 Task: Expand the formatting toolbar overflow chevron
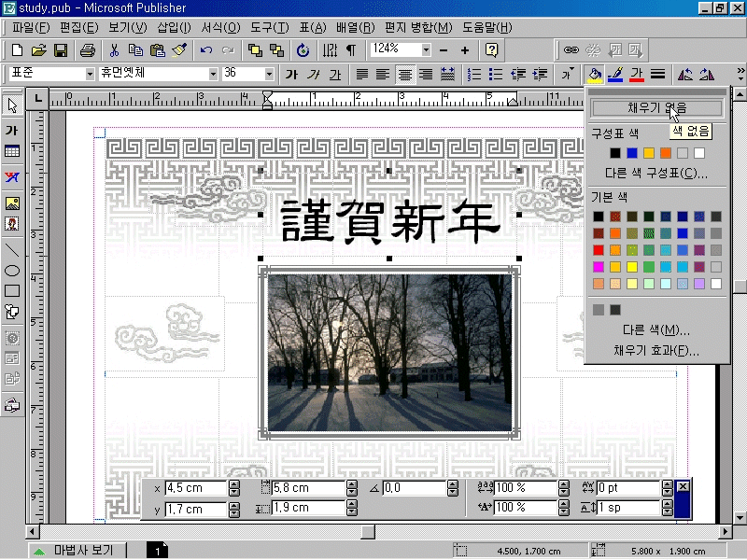pyautogui.click(x=740, y=74)
